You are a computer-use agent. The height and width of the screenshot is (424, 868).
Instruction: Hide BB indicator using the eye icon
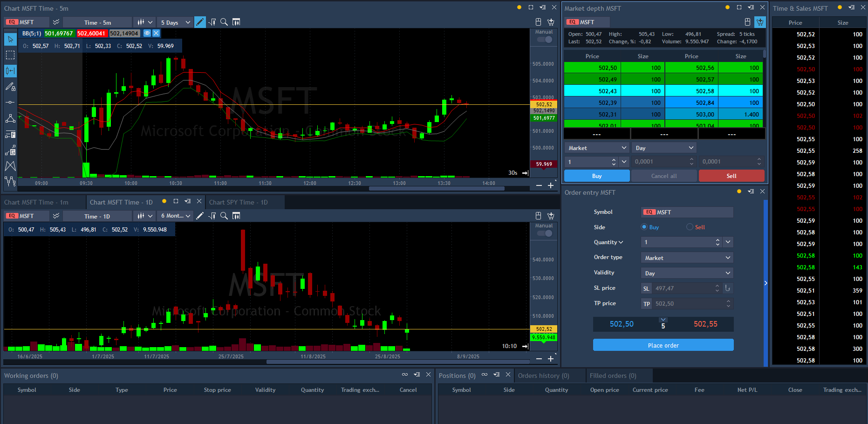[x=147, y=33]
